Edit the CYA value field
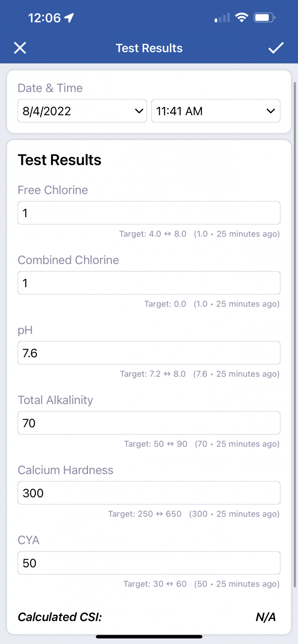Image resolution: width=298 pixels, height=644 pixels. [x=149, y=563]
